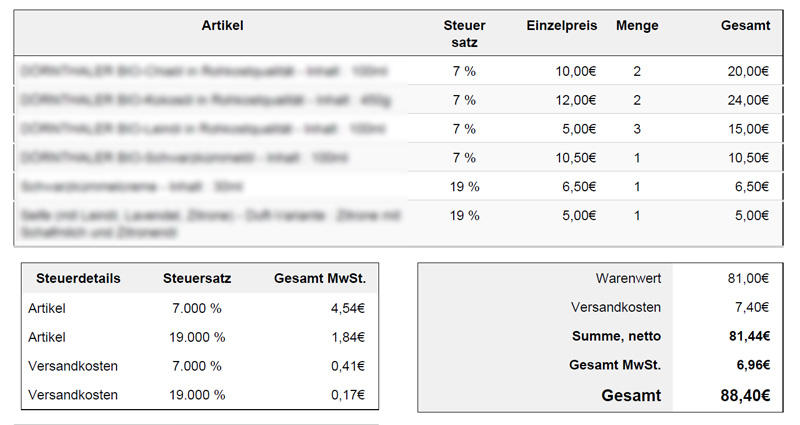This screenshot has height=425, width=800.
Task: Select the Gesamt MwSt. header in the tax table
Action: click(320, 279)
